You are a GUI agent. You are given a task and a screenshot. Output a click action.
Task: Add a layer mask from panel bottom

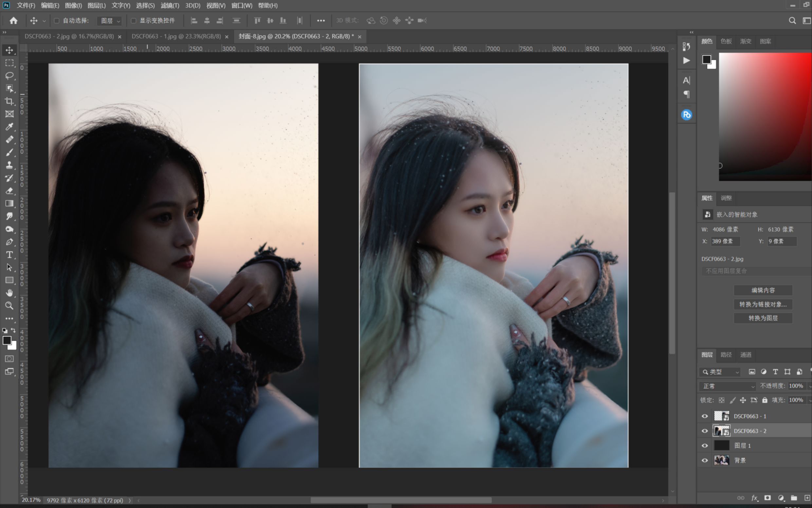pyautogui.click(x=767, y=498)
